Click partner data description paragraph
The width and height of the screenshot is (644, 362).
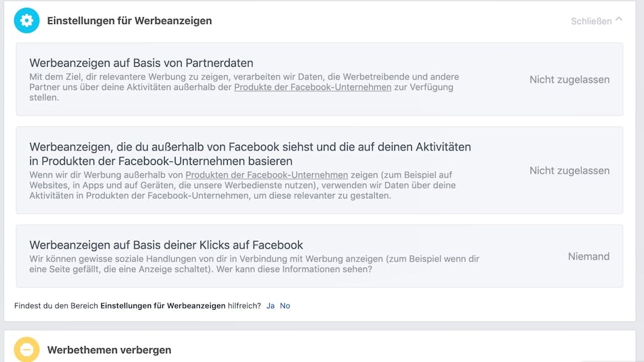(x=244, y=88)
